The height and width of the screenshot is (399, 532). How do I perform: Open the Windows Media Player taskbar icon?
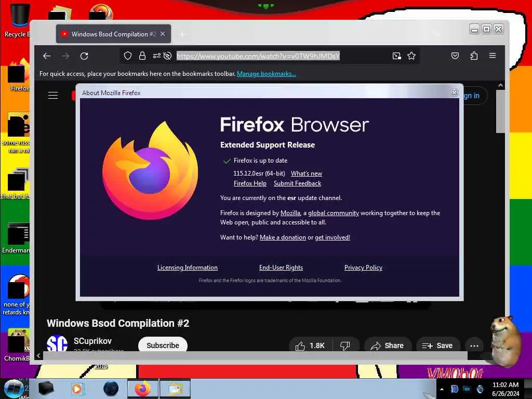(77, 389)
